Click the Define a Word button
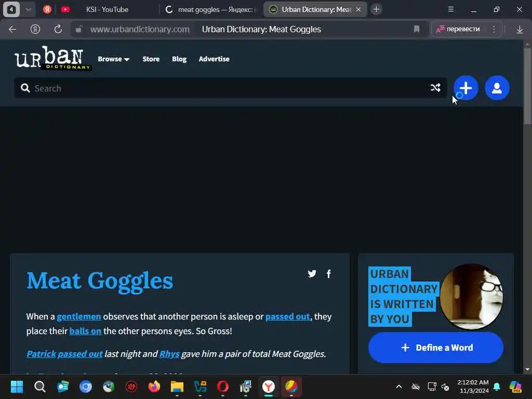 tap(436, 348)
